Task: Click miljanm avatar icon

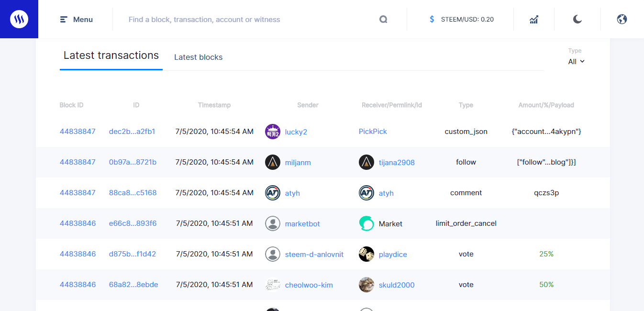Action: [273, 162]
